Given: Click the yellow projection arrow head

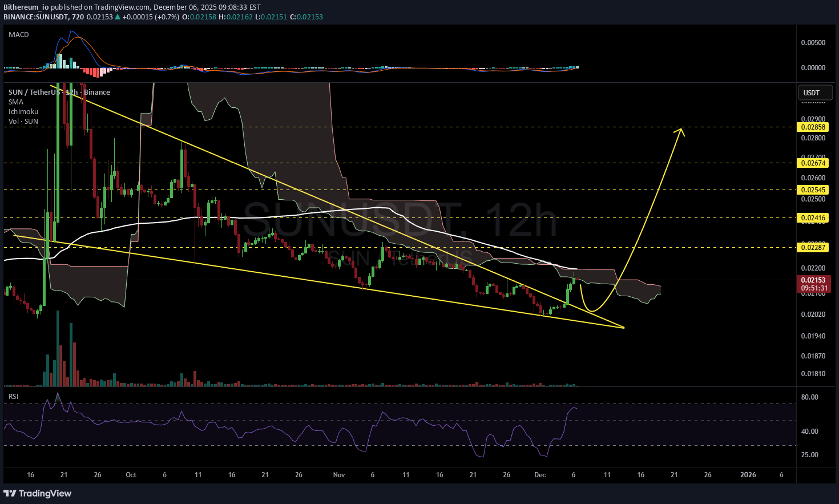Looking at the screenshot, I should 680,131.
